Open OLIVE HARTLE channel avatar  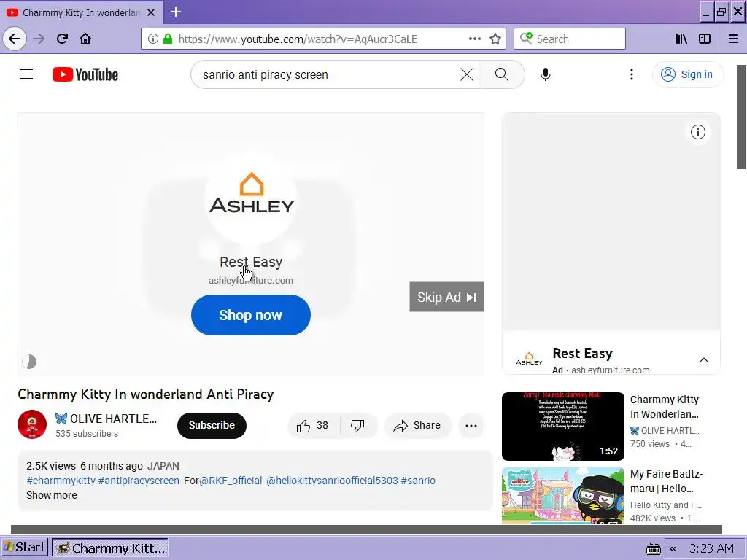pyautogui.click(x=32, y=424)
